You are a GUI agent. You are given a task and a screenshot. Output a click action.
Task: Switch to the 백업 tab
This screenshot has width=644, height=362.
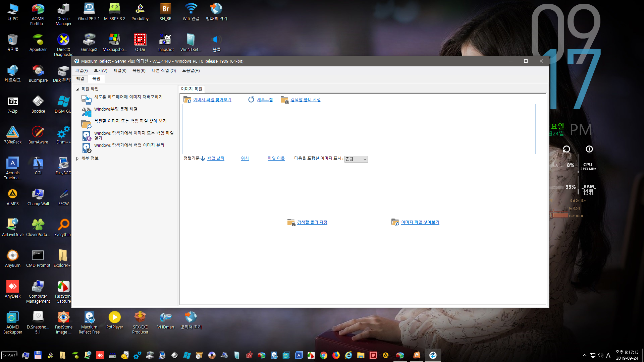[80, 78]
